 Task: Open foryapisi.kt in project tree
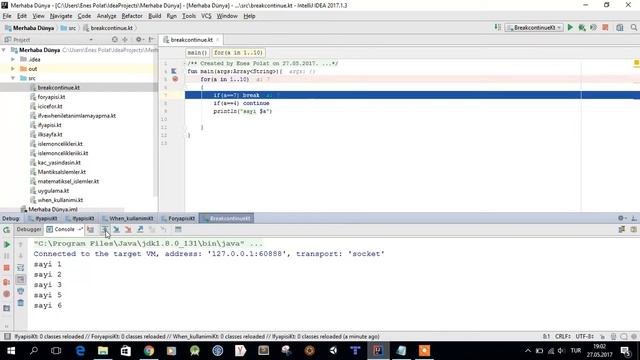(51, 97)
